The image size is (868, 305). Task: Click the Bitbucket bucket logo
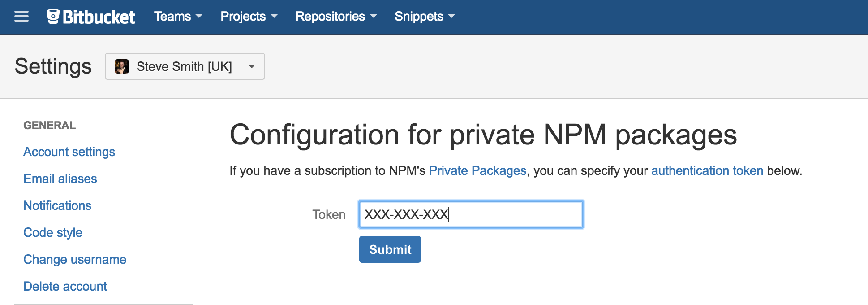pyautogui.click(x=55, y=16)
